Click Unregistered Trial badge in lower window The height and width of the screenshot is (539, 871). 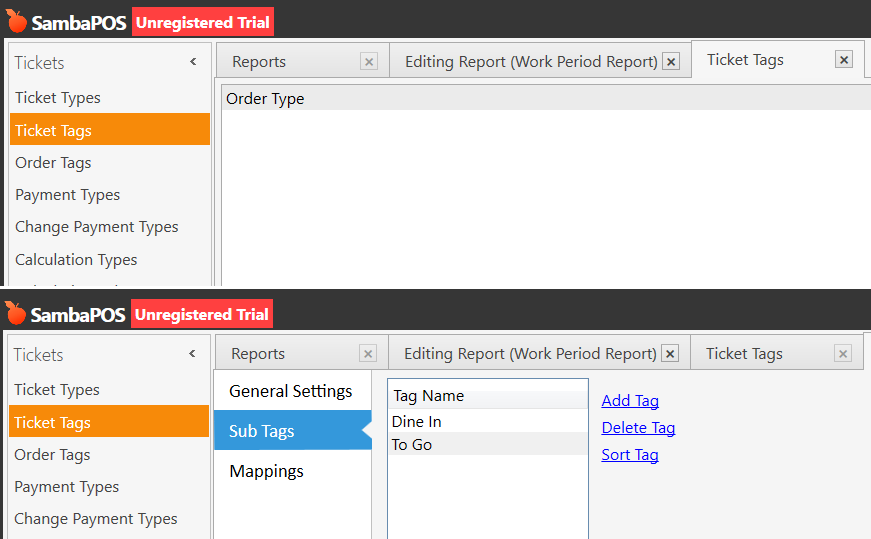tap(202, 314)
